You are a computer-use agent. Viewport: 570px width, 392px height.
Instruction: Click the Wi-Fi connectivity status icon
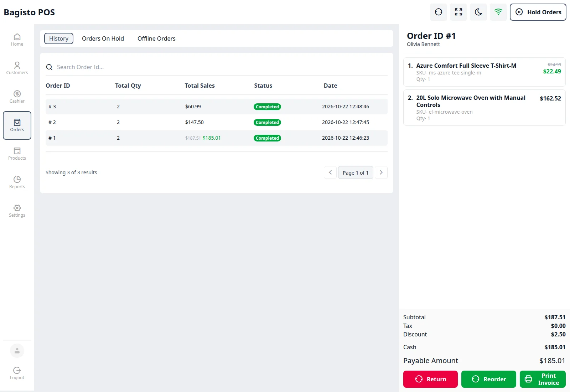498,12
